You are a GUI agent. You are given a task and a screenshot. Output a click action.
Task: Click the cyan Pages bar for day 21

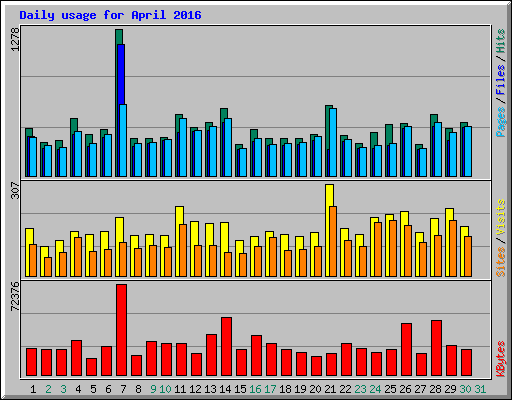tap(333, 142)
